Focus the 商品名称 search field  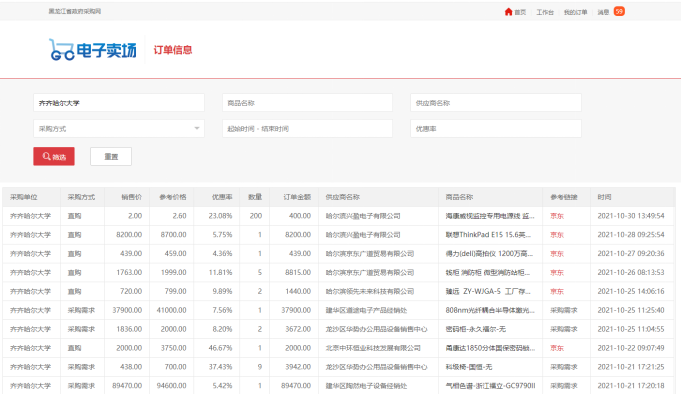pos(307,103)
